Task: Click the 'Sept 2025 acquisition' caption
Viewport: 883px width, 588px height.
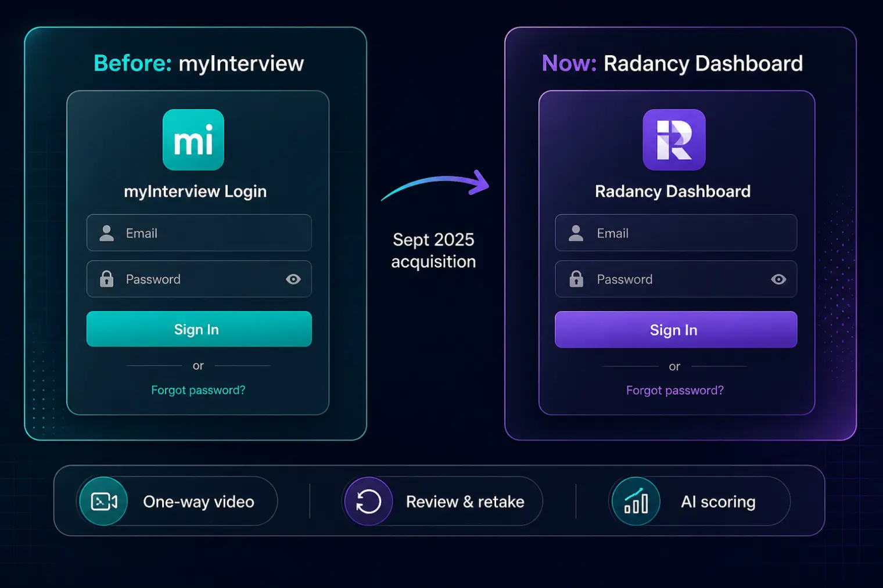Action: (433, 250)
